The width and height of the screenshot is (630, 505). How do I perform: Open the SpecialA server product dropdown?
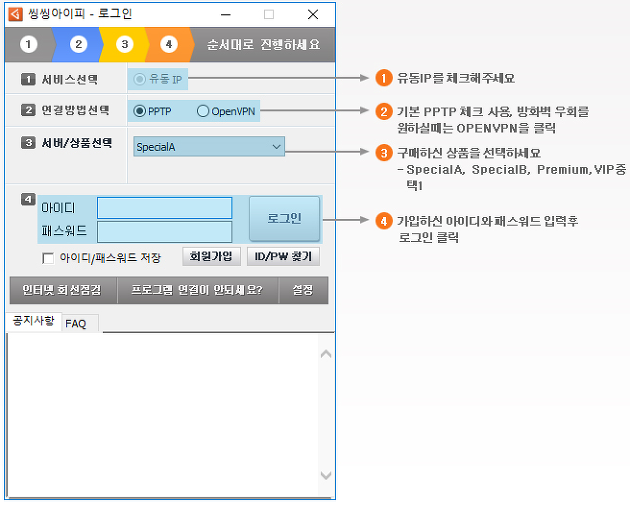209,147
